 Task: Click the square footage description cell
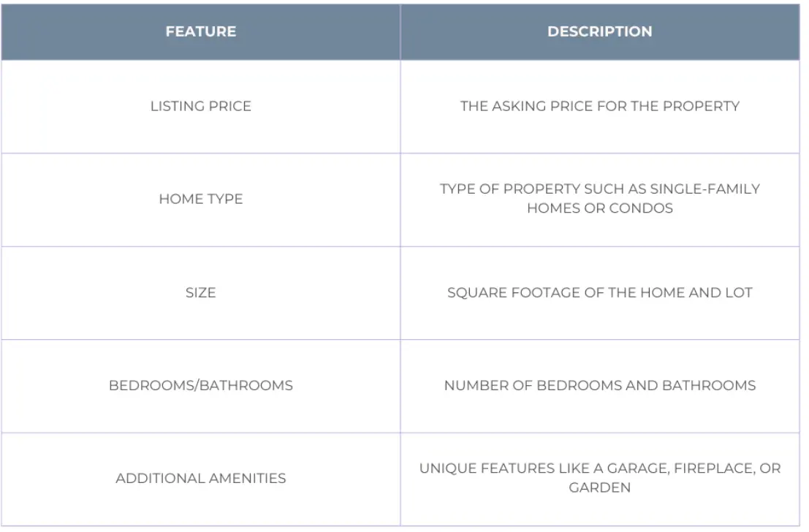[599, 292]
